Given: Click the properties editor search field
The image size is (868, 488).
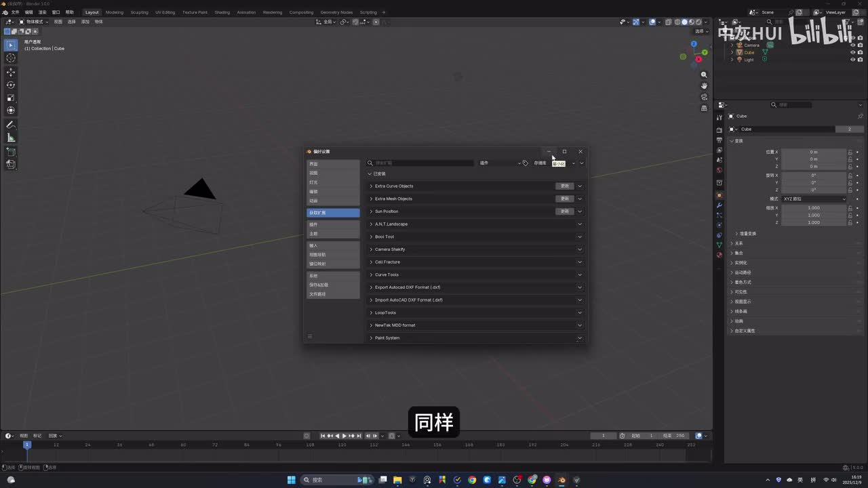Looking at the screenshot, I should 791,105.
